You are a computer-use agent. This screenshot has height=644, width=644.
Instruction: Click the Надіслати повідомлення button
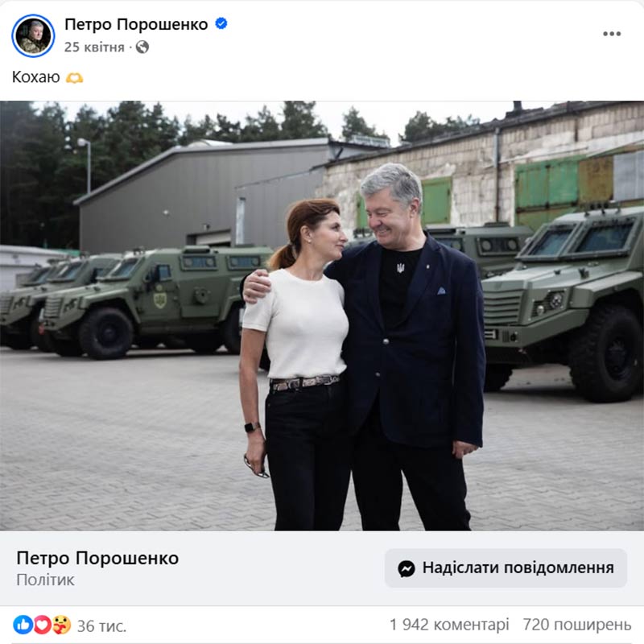tap(506, 568)
